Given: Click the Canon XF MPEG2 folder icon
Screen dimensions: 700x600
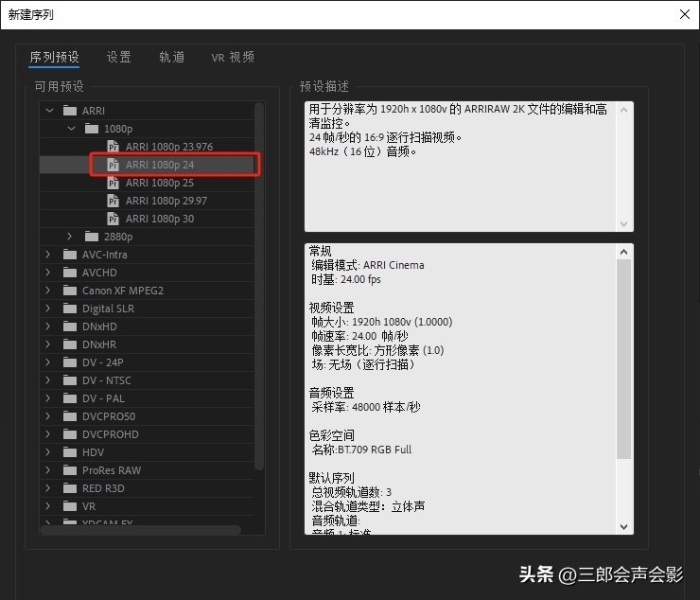Looking at the screenshot, I should pyautogui.click(x=70, y=291).
